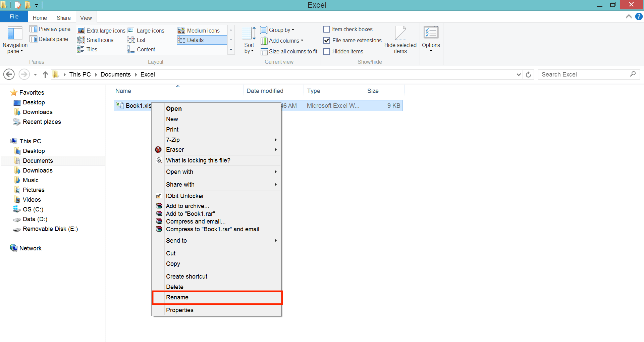Switch layout to Medium icons
The height and width of the screenshot is (342, 644).
coord(199,31)
